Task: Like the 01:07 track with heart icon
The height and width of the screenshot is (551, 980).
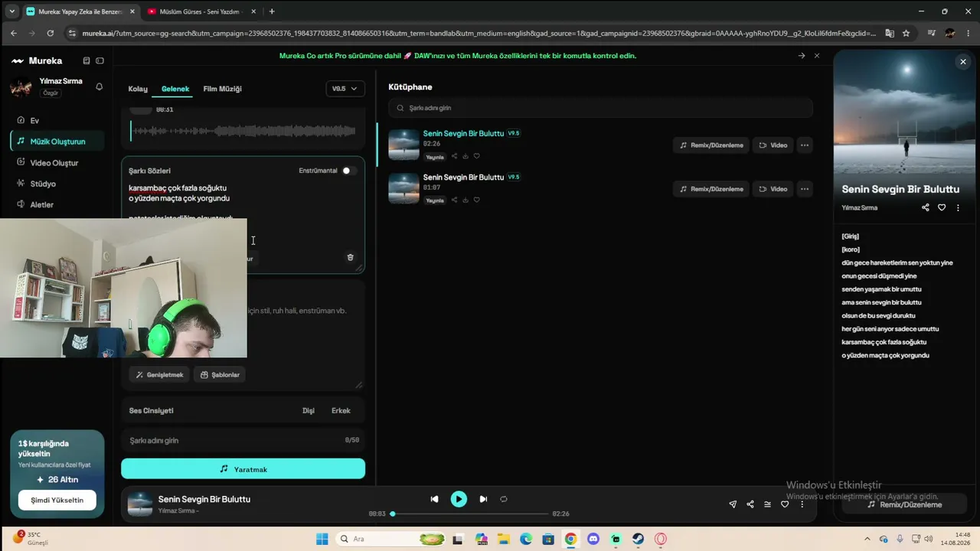Action: pos(476,200)
